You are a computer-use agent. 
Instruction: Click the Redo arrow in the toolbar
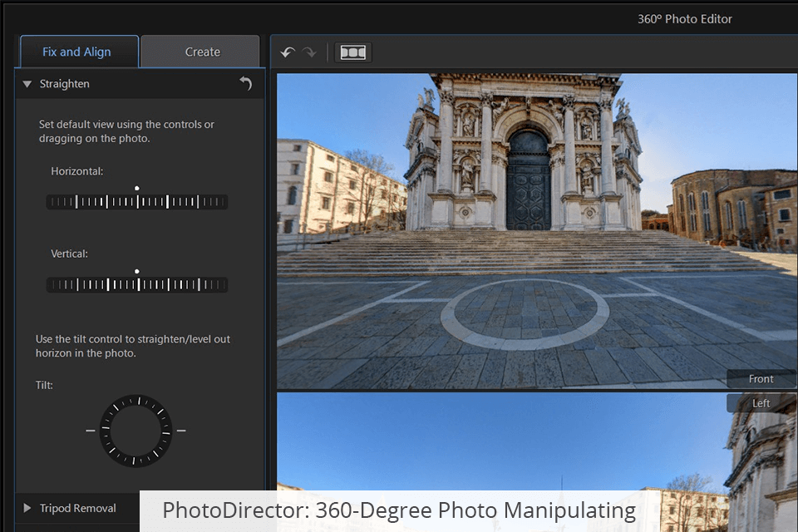coord(310,52)
